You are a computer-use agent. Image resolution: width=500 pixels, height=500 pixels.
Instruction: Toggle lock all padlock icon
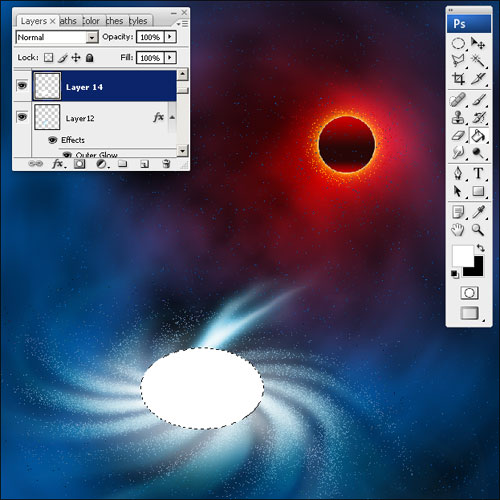(89, 58)
